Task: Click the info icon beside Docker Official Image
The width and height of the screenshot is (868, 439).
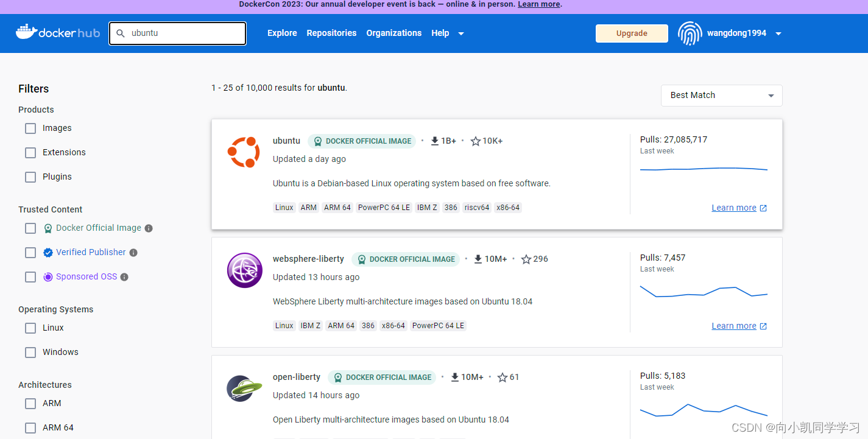Action: (149, 228)
